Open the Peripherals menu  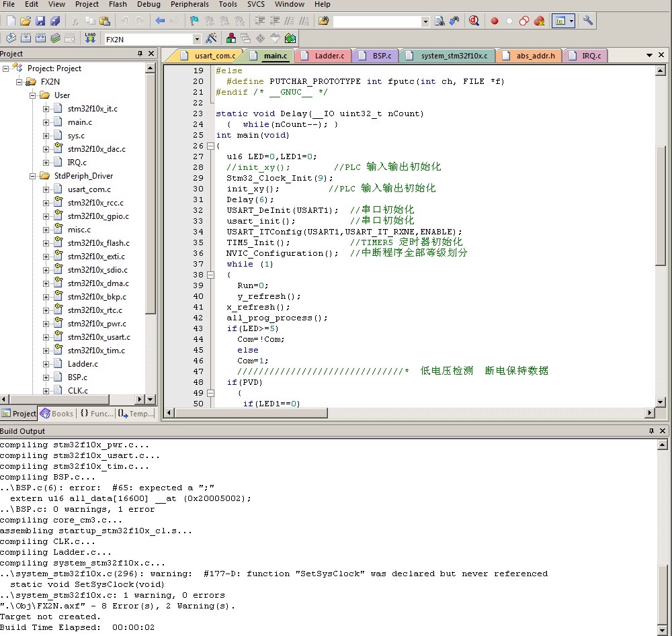(x=190, y=4)
